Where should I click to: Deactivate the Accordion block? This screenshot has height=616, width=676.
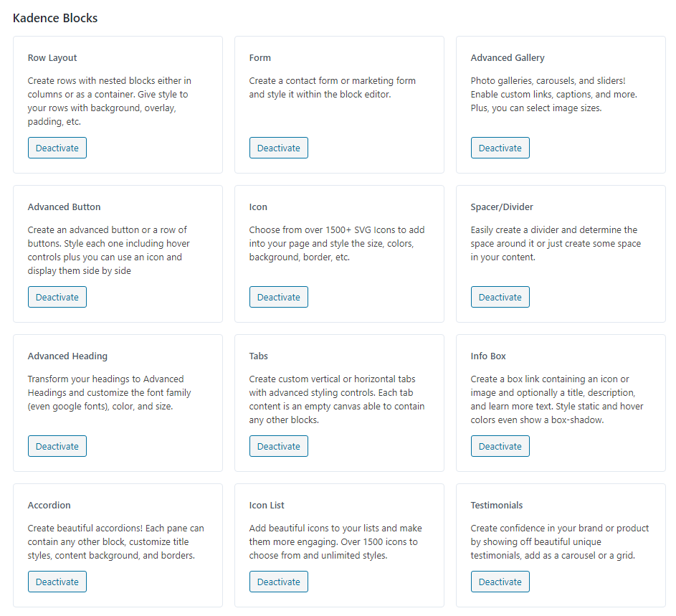(57, 582)
